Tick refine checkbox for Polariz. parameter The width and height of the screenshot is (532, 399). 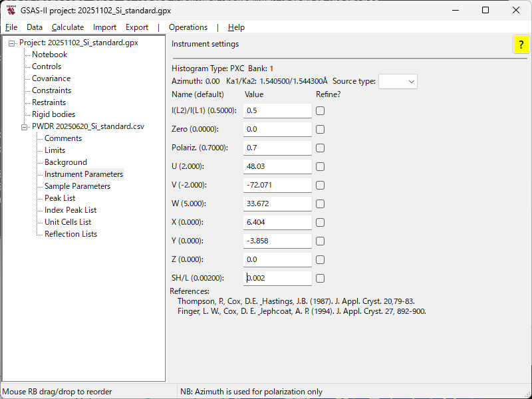click(x=321, y=148)
